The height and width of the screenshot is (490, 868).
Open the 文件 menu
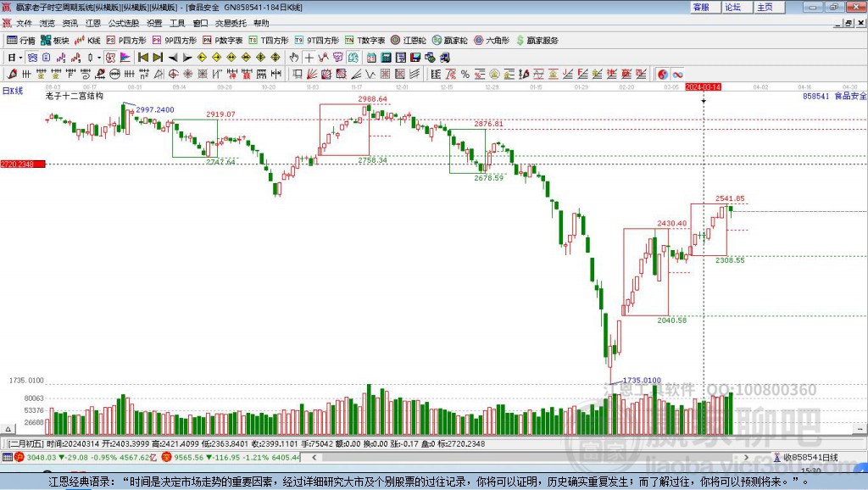coord(24,23)
